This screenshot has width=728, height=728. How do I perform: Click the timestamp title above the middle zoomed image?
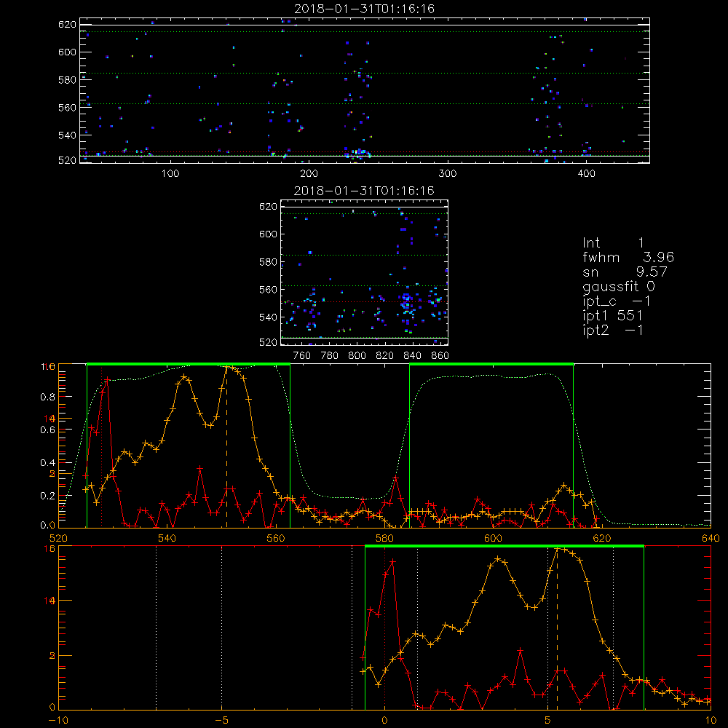tap(364, 191)
